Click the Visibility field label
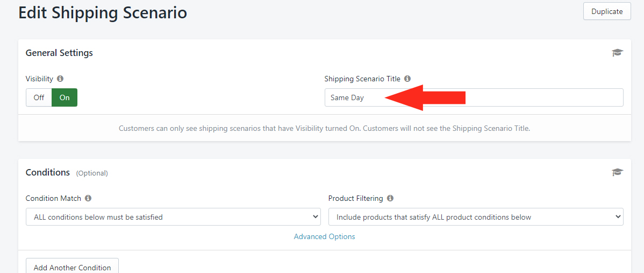The image size is (644, 273). (x=39, y=79)
